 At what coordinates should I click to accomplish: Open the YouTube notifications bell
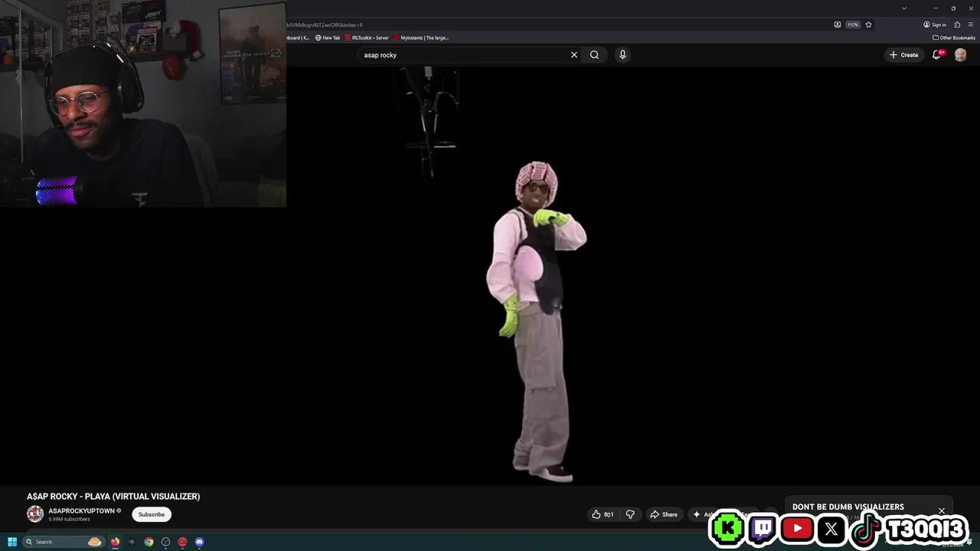coord(937,55)
